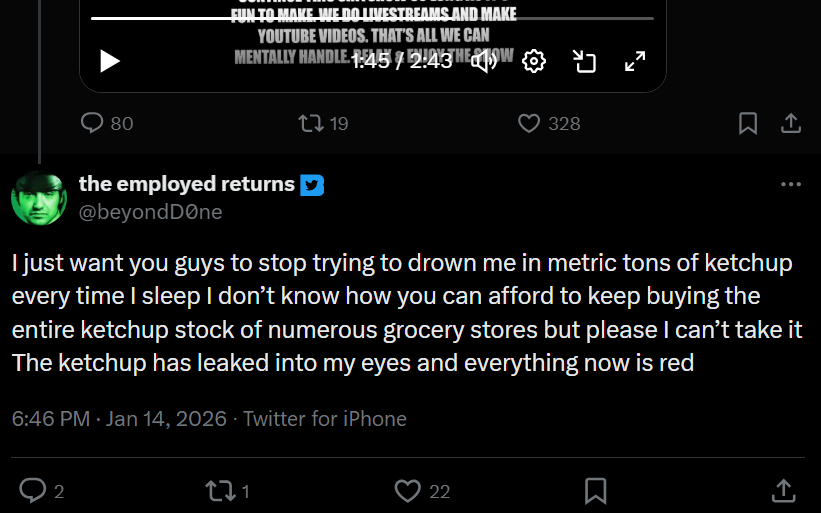Mute the video using speaker icon
Screen dimensions: 821x513
click(x=485, y=61)
